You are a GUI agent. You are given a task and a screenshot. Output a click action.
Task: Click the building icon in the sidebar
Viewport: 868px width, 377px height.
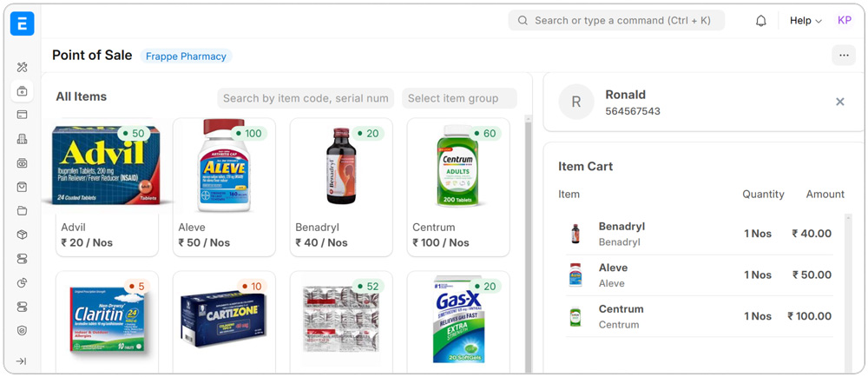pos(23,139)
